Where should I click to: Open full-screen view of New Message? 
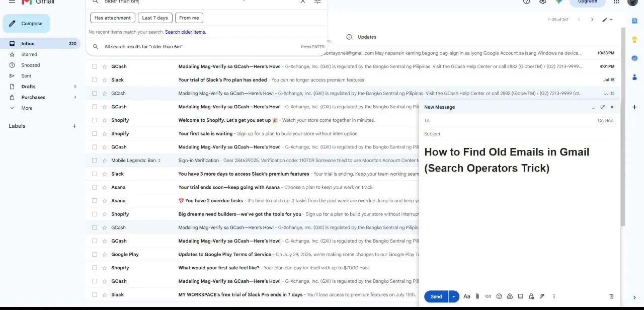[603, 107]
